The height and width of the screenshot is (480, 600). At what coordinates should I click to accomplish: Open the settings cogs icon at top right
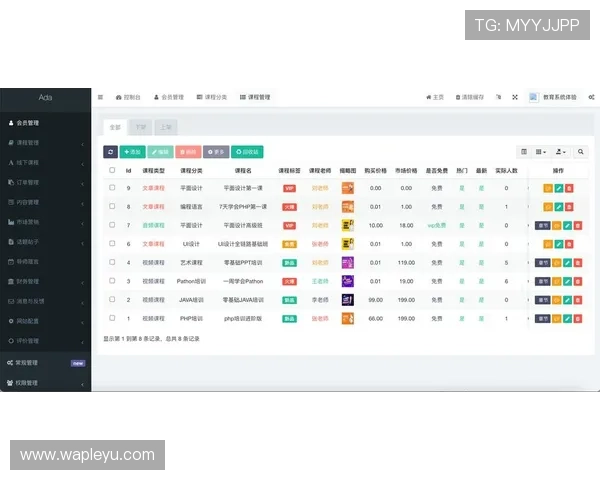[x=592, y=97]
